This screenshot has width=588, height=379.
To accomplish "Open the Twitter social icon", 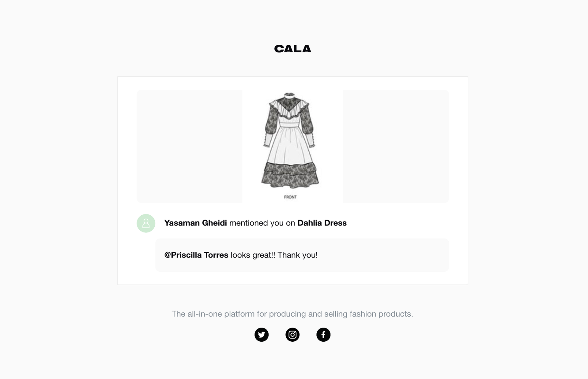I will point(262,335).
